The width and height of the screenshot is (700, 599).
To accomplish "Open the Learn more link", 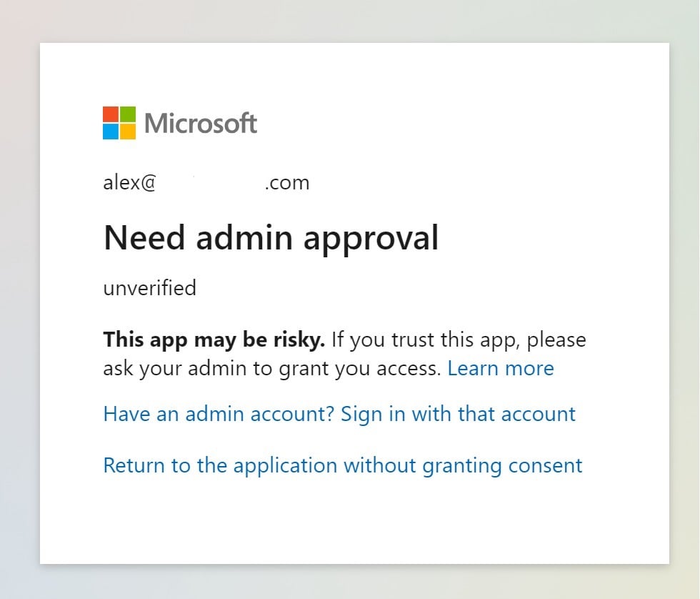I will tap(500, 368).
